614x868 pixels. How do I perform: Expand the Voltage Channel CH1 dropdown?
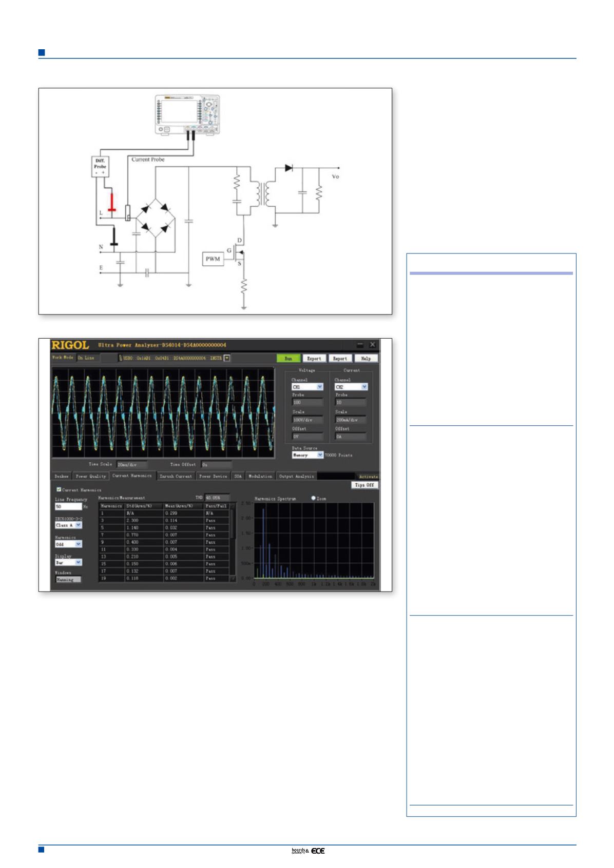click(320, 387)
